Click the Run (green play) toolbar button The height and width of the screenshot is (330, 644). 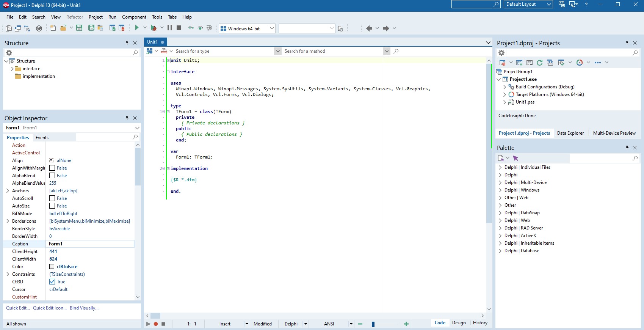tap(137, 28)
